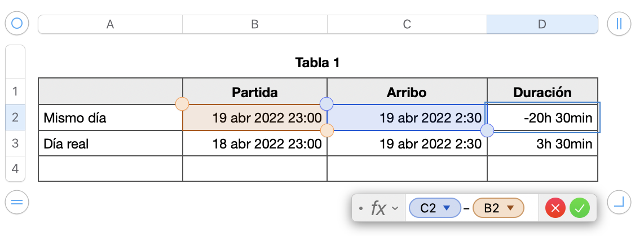Cancel the formula with the red X button
This screenshot has height=236, width=644.
point(555,208)
